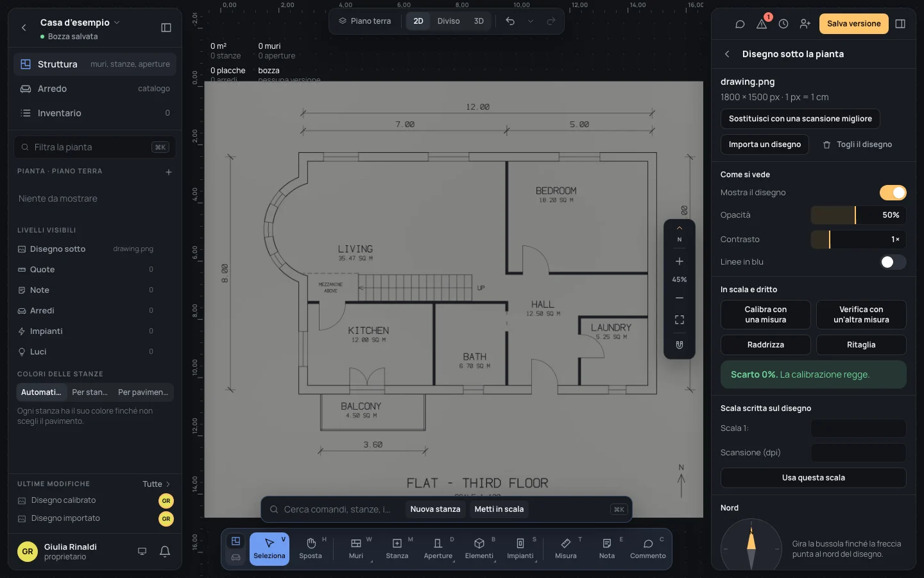Click Salva versione button

point(854,24)
